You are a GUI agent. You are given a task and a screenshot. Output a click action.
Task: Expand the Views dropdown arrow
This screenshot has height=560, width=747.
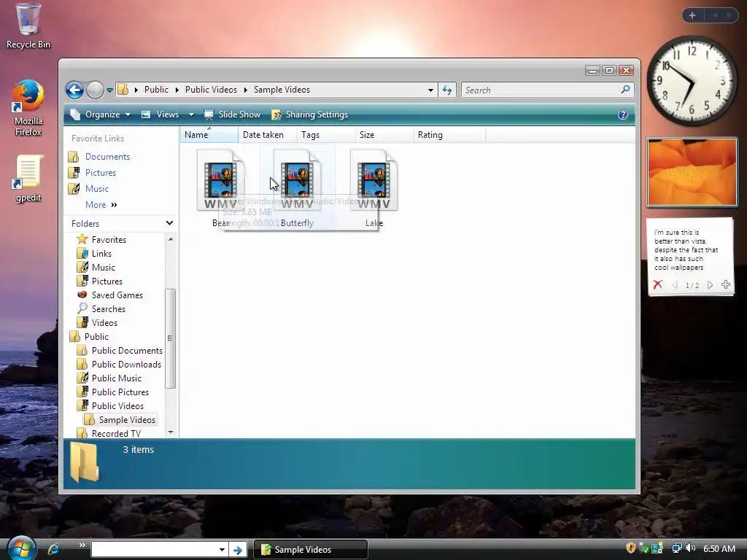coord(191,114)
